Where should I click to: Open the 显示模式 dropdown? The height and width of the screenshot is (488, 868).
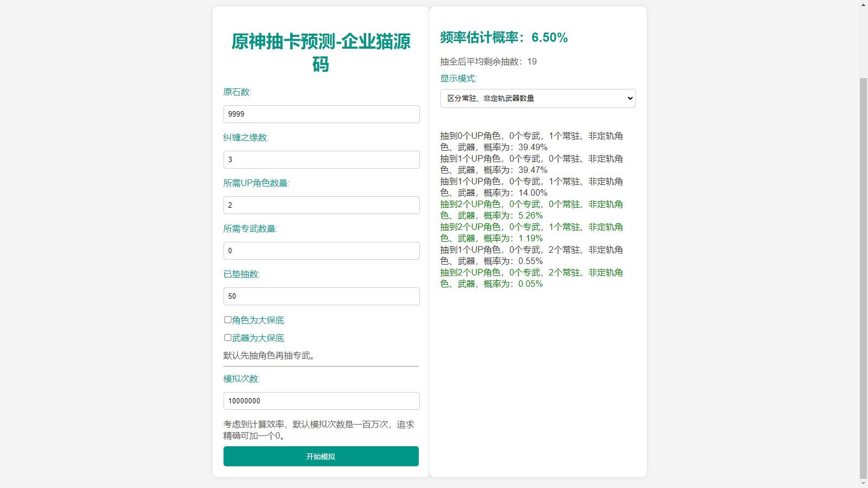point(538,98)
